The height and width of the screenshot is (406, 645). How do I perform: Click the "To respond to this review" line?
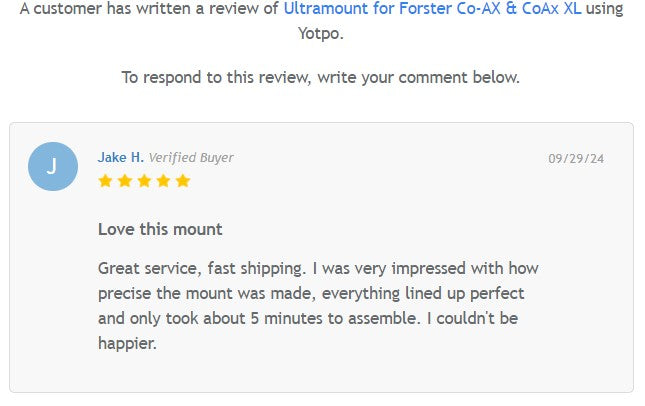coord(320,77)
